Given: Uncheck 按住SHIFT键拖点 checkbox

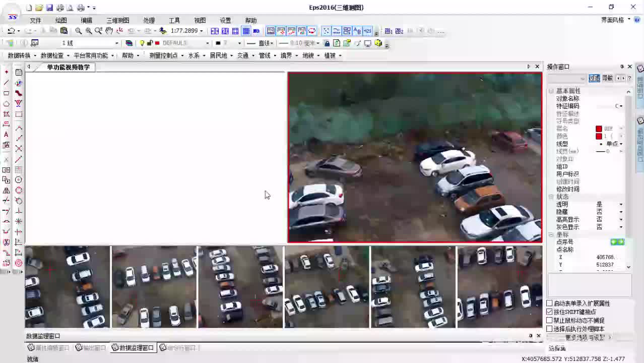Looking at the screenshot, I should (x=550, y=312).
